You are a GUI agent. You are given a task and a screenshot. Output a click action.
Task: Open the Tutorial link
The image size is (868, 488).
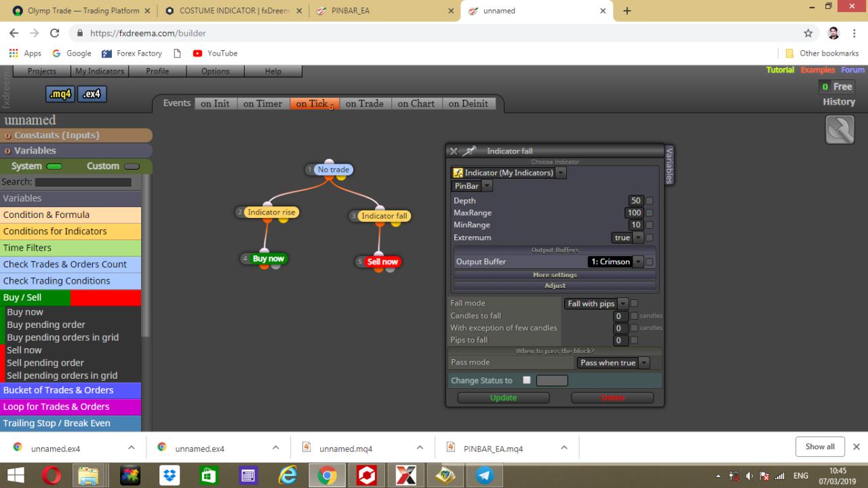tap(780, 70)
